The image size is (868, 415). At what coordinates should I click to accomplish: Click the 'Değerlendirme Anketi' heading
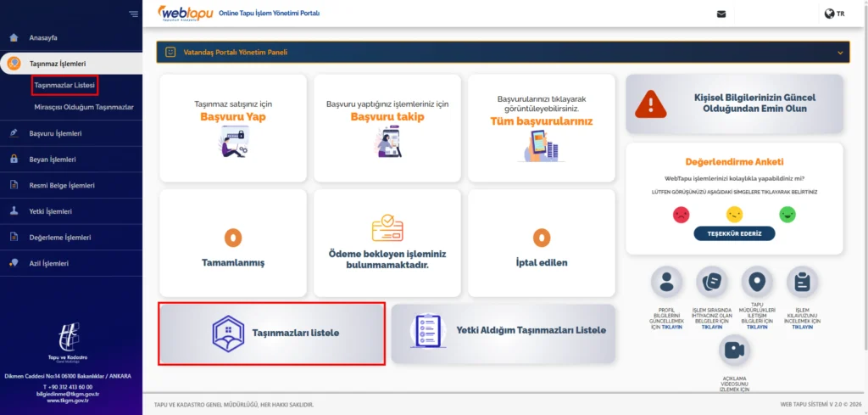pos(734,162)
